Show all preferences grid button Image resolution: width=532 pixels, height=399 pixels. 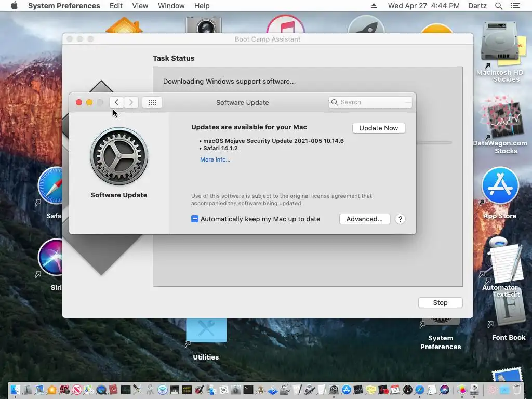152,102
